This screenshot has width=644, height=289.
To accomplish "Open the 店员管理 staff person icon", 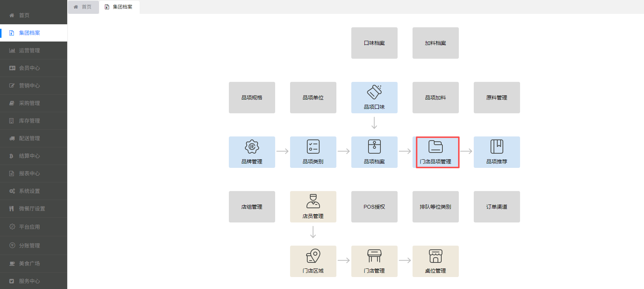I will (x=313, y=201).
